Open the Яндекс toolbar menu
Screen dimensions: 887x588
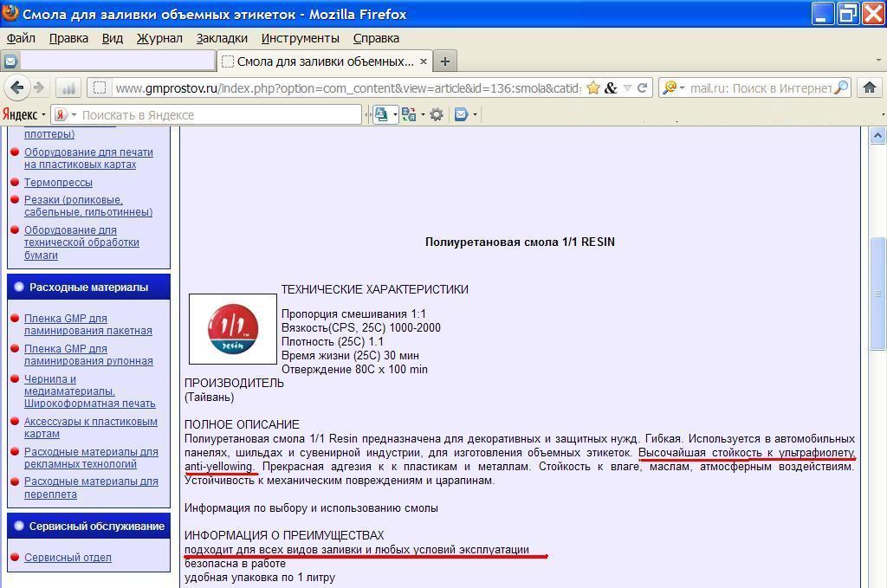tap(23, 115)
